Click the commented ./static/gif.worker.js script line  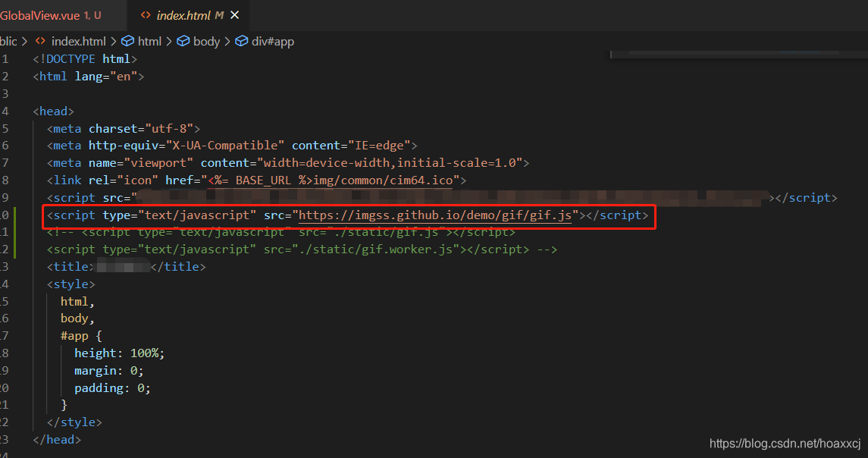[x=302, y=249]
